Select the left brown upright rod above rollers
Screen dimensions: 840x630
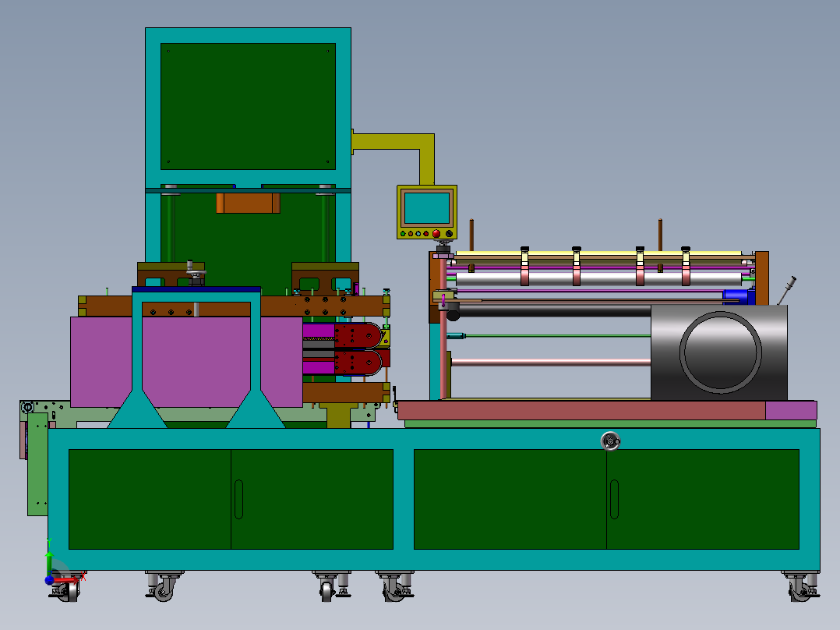point(471,235)
